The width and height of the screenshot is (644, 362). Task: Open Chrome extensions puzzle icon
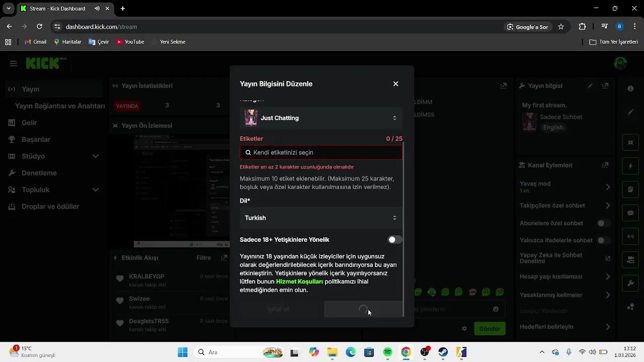(x=583, y=27)
